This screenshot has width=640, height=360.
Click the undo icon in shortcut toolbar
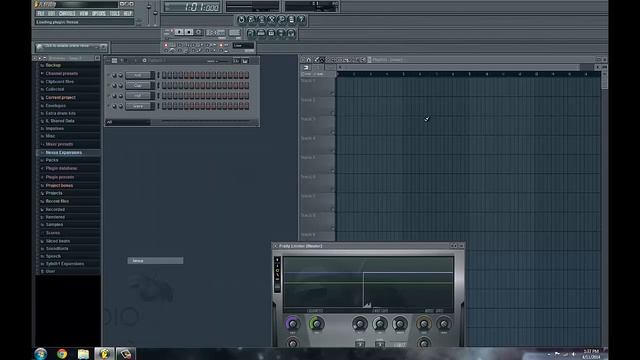[241, 19]
